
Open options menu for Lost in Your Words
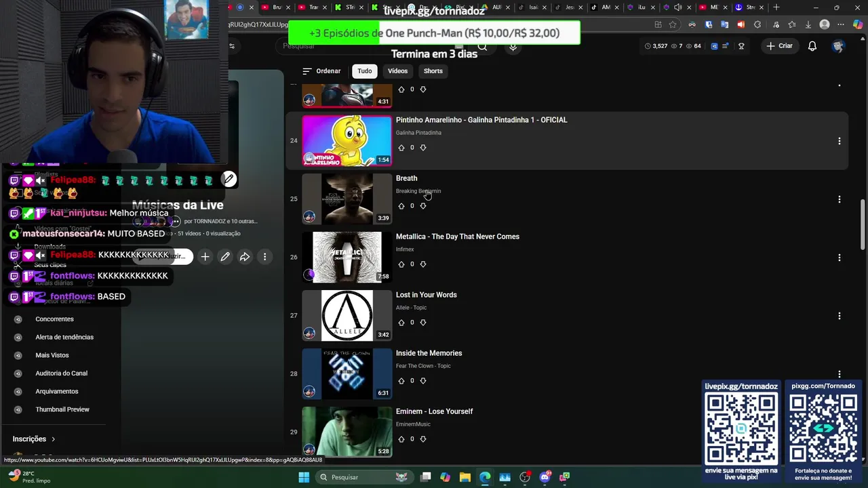click(x=839, y=316)
